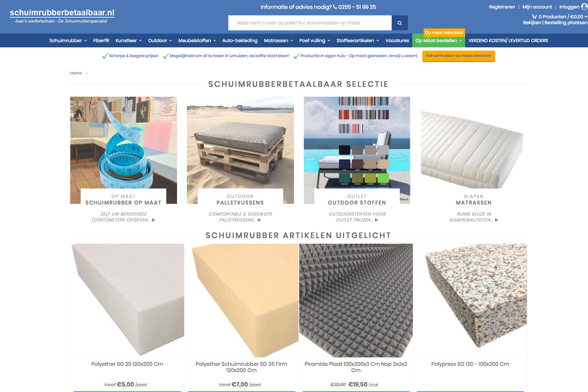This screenshot has height=392, width=588.
Task: Click the Schuimrubber op maat bestellen button
Action: pyautogui.click(x=459, y=56)
